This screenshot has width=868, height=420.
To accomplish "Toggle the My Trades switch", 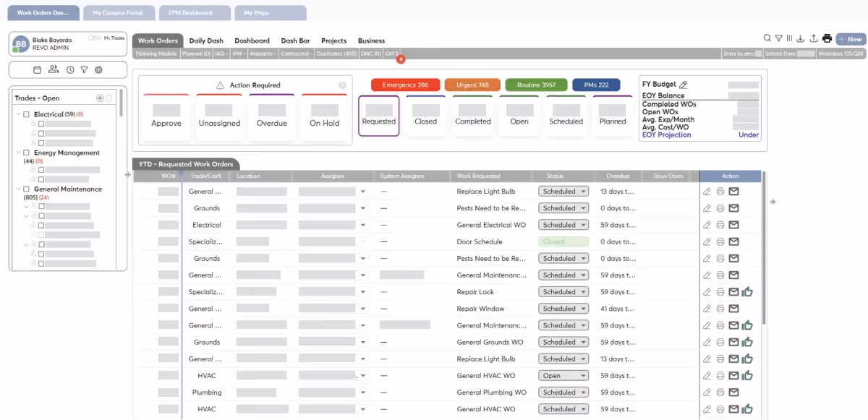I will click(94, 38).
